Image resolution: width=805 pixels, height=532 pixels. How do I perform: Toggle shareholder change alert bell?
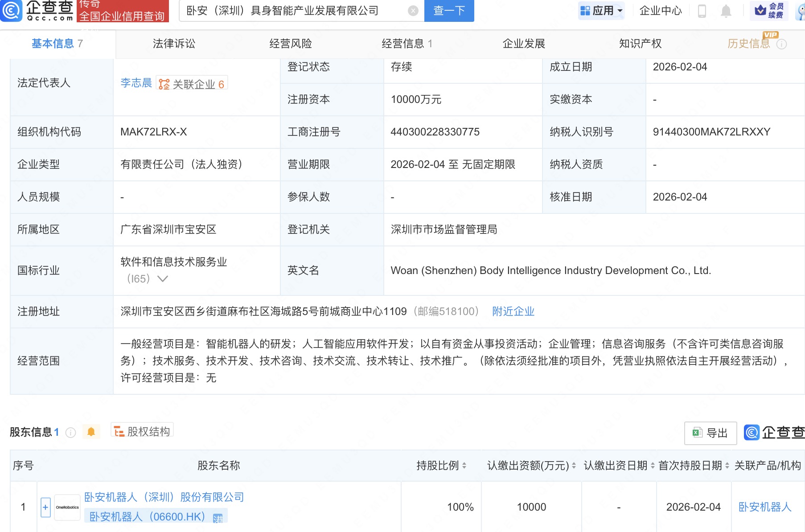(x=91, y=432)
